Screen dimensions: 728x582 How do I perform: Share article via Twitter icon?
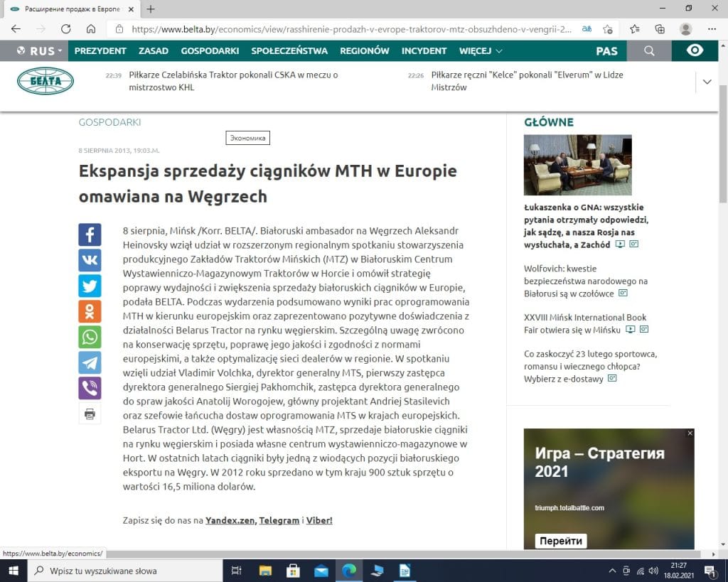tap(90, 286)
